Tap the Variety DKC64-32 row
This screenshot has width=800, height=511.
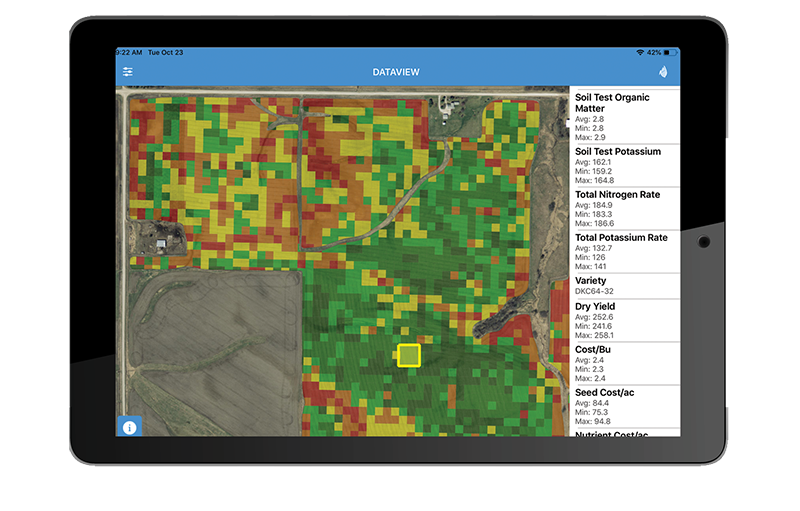624,286
